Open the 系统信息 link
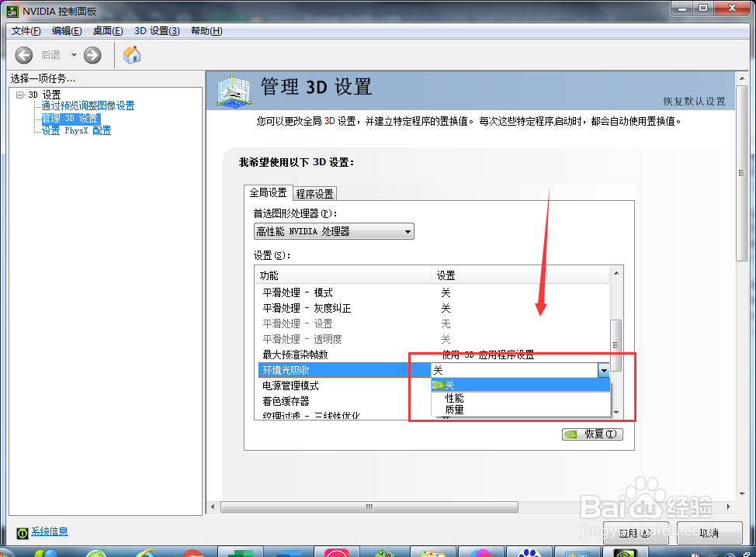756x557 pixels. coord(50,531)
